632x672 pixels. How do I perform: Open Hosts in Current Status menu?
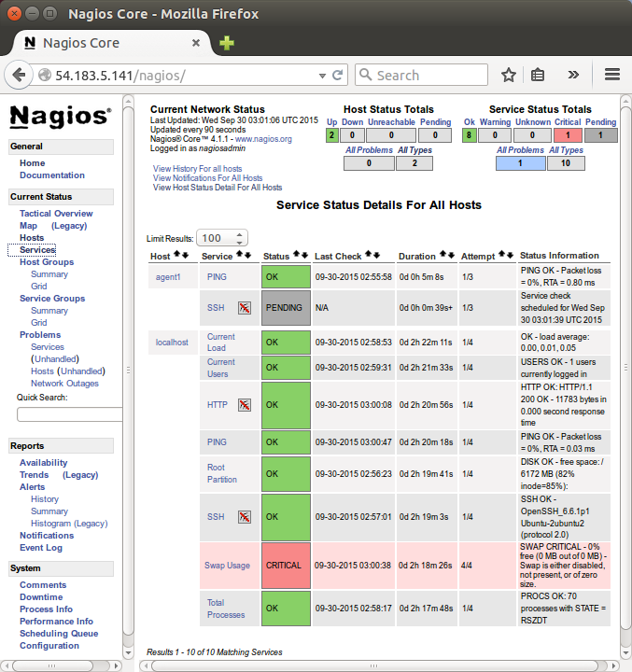[32, 238]
